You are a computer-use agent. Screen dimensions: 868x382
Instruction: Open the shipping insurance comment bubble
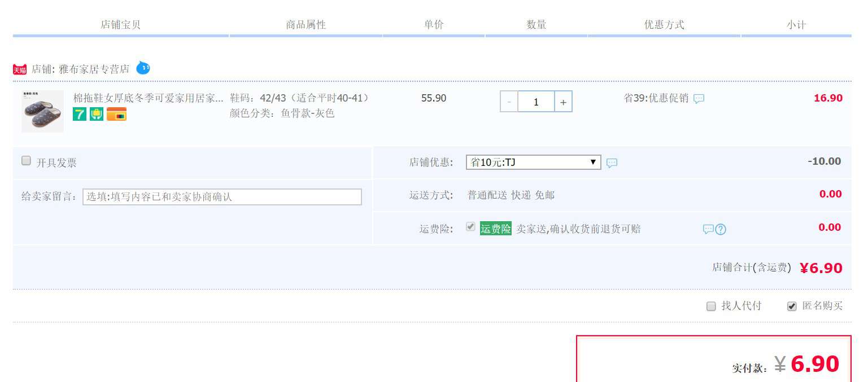coord(708,228)
